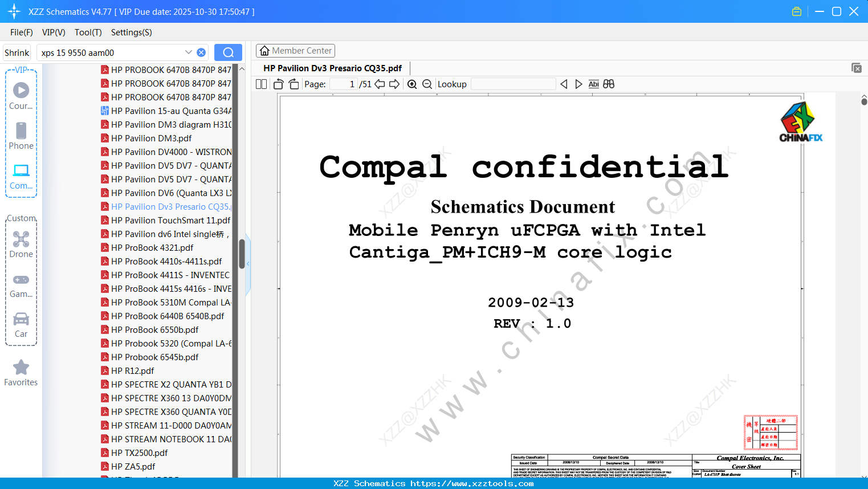
Task: Open the File(F) menu
Action: [22, 32]
